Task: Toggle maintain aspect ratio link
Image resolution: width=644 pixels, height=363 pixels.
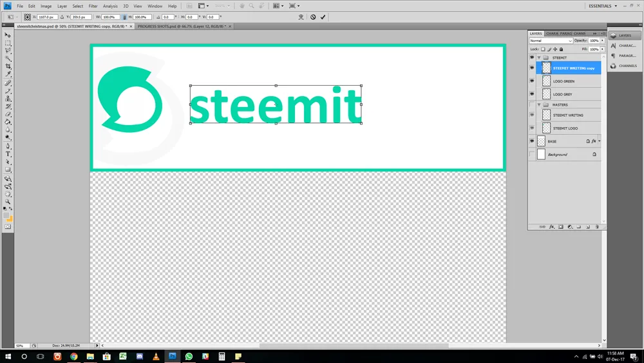Action: point(124,17)
